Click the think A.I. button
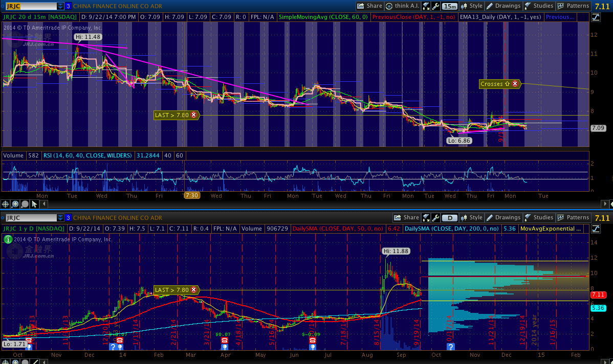 (x=403, y=6)
